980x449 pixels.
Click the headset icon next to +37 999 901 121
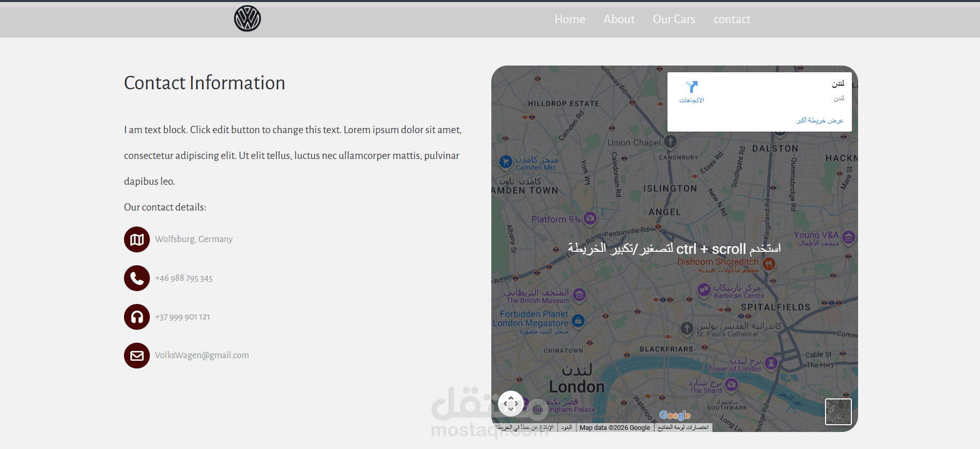[137, 317]
